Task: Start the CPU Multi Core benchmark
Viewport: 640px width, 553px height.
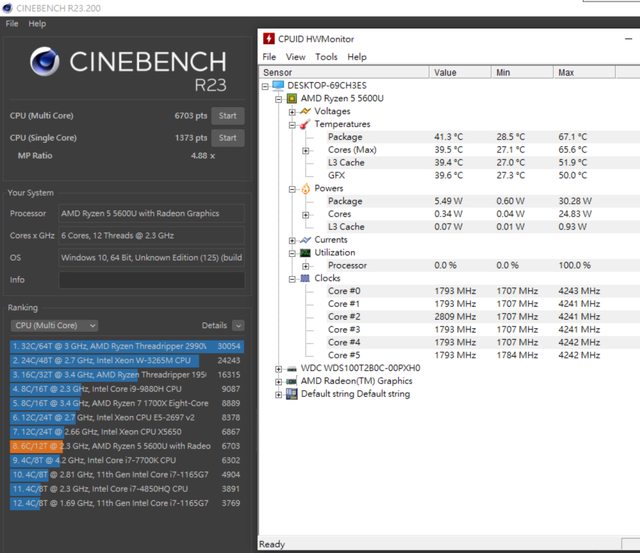Action: click(x=227, y=116)
